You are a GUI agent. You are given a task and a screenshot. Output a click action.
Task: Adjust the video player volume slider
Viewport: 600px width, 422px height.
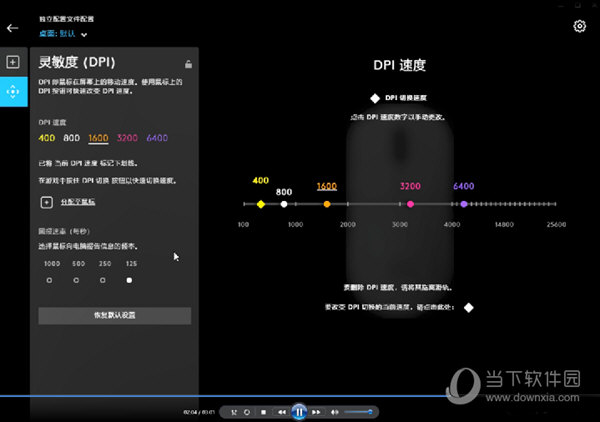point(359,412)
